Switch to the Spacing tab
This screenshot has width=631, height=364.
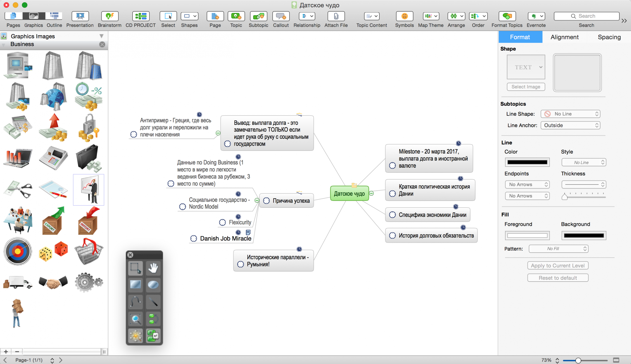click(x=609, y=37)
